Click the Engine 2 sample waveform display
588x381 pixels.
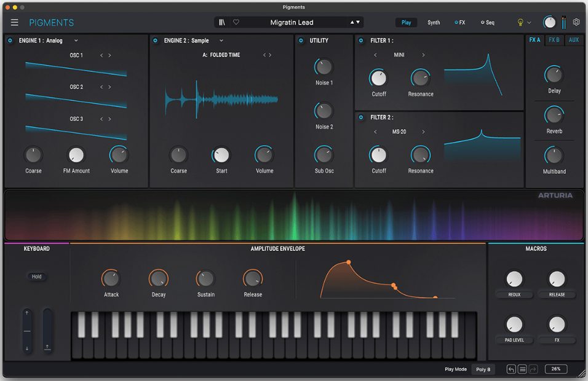click(221, 100)
